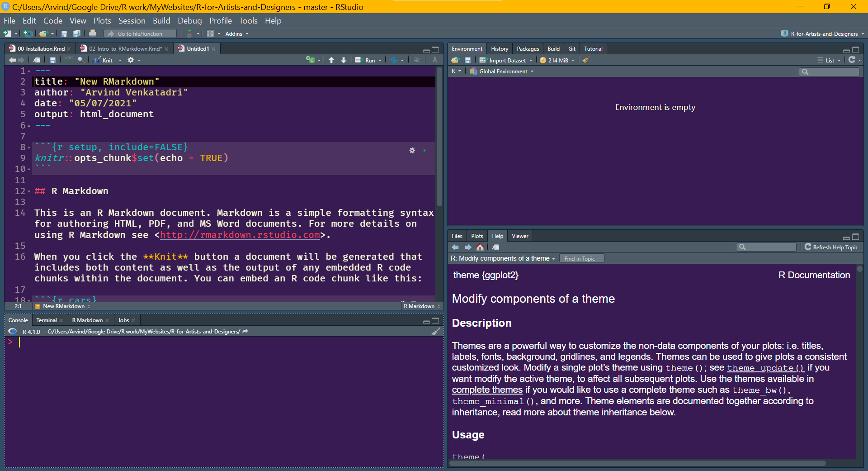
Task: Save all open documents icon
Action: tap(77, 33)
